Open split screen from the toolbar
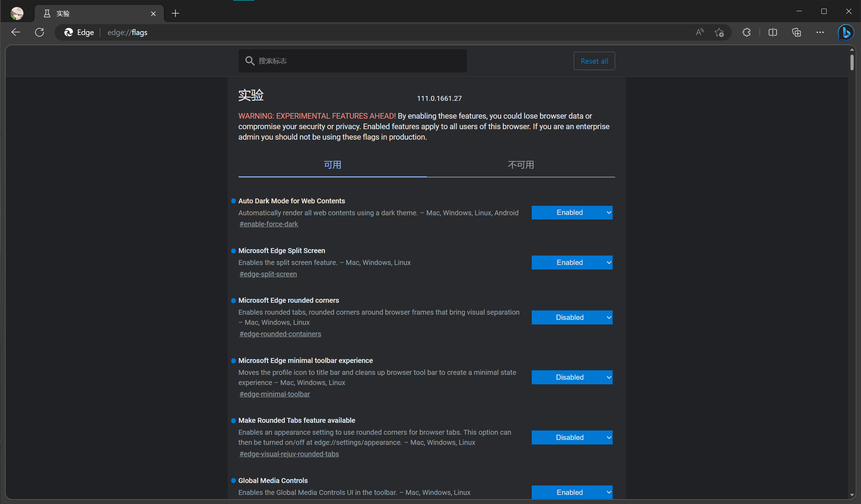Screen dimensions: 861x504 coord(773,32)
